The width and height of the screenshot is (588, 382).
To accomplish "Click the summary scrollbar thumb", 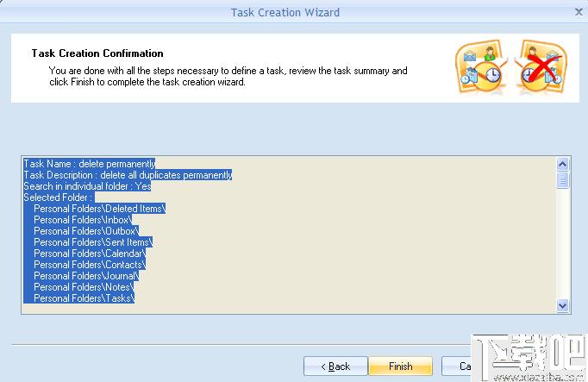I will [562, 180].
